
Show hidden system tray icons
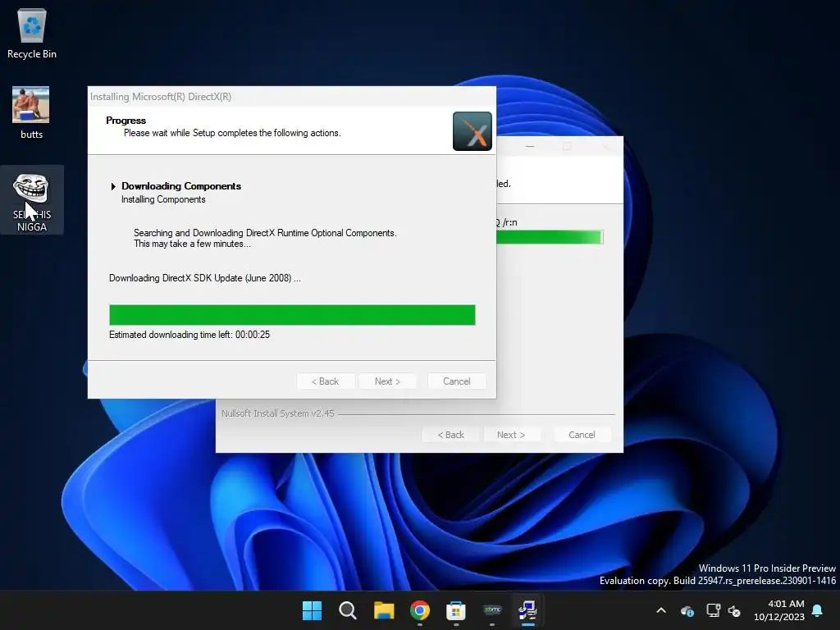661,610
